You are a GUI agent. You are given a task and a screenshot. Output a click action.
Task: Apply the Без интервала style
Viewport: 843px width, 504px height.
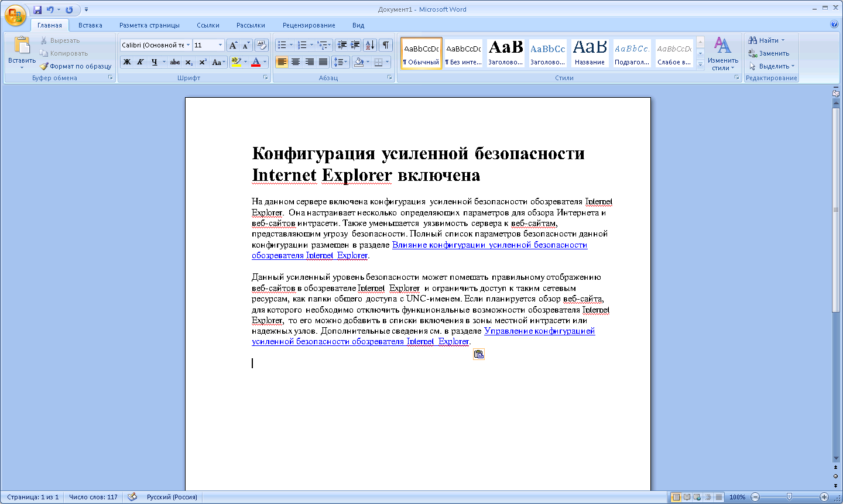click(463, 53)
